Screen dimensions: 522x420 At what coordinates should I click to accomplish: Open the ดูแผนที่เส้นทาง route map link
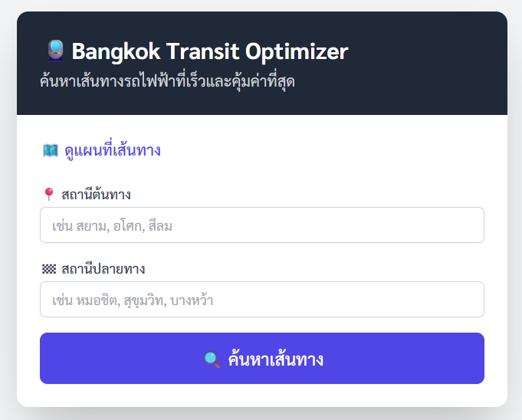pyautogui.click(x=112, y=150)
